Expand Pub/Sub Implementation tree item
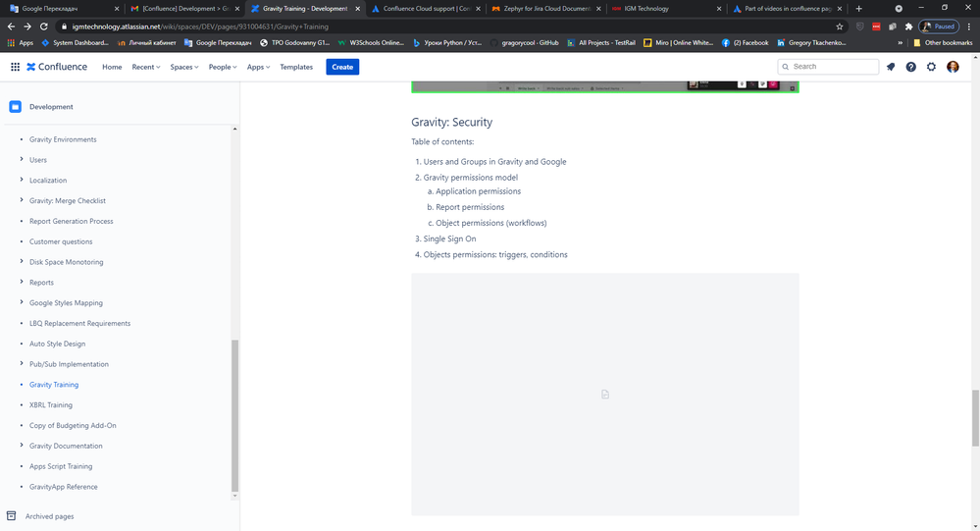This screenshot has width=980, height=531. tap(22, 364)
